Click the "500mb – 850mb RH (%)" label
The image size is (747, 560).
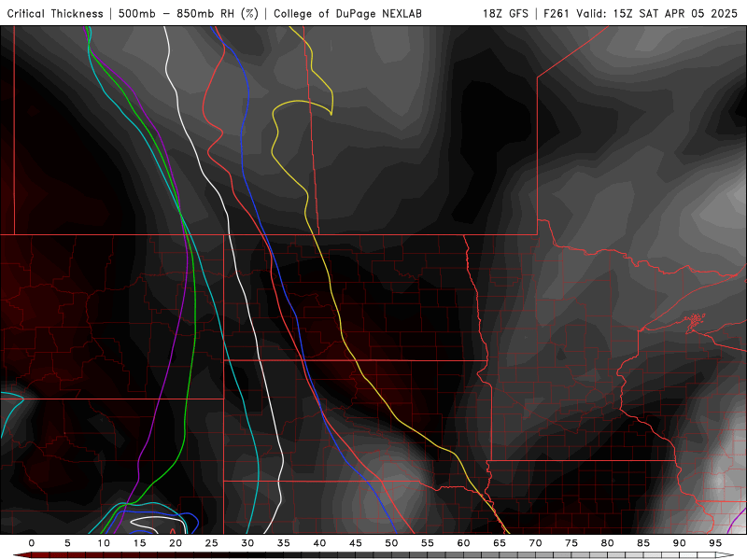189,14
